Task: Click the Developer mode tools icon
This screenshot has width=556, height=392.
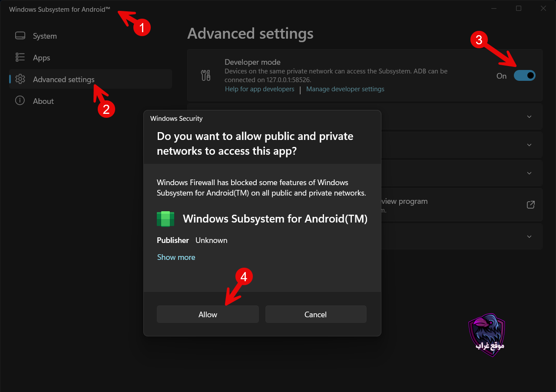Action: (x=206, y=76)
